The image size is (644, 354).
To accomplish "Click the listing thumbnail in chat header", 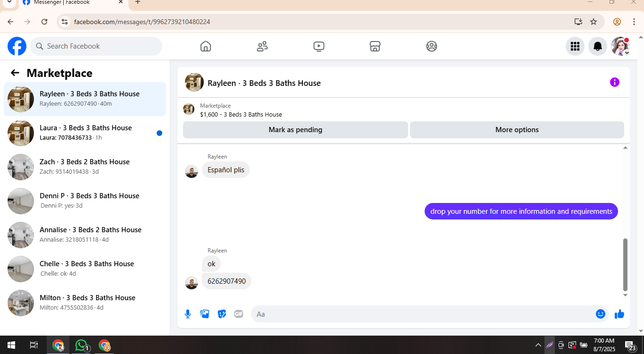I will coord(194,82).
